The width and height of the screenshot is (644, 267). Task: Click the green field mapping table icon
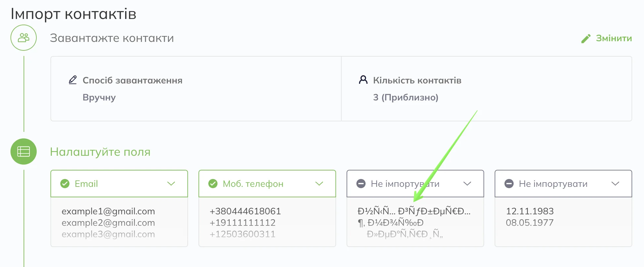click(24, 151)
